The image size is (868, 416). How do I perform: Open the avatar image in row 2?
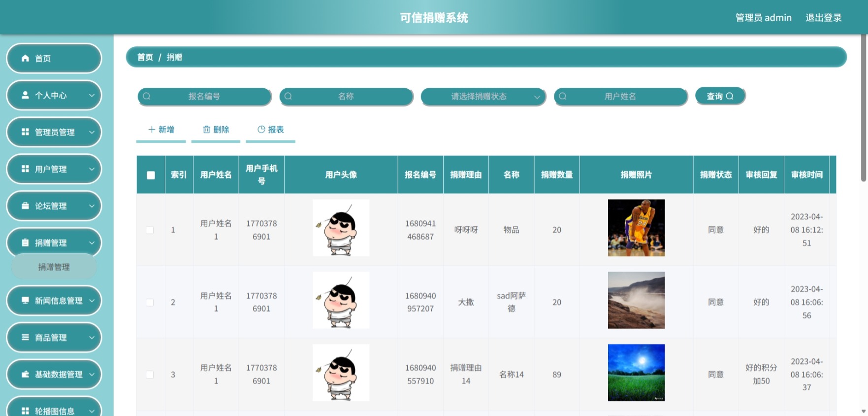pyautogui.click(x=341, y=300)
